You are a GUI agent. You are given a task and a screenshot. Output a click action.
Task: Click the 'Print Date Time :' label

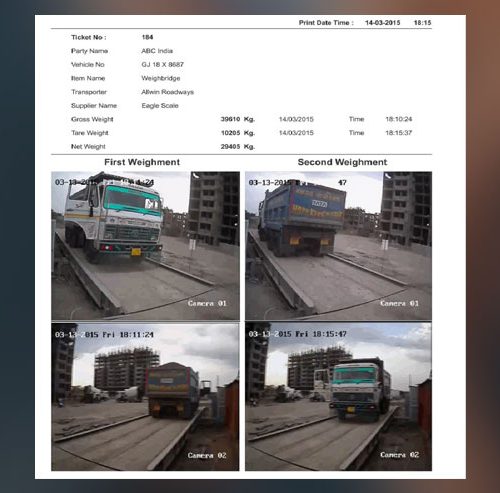coord(326,23)
